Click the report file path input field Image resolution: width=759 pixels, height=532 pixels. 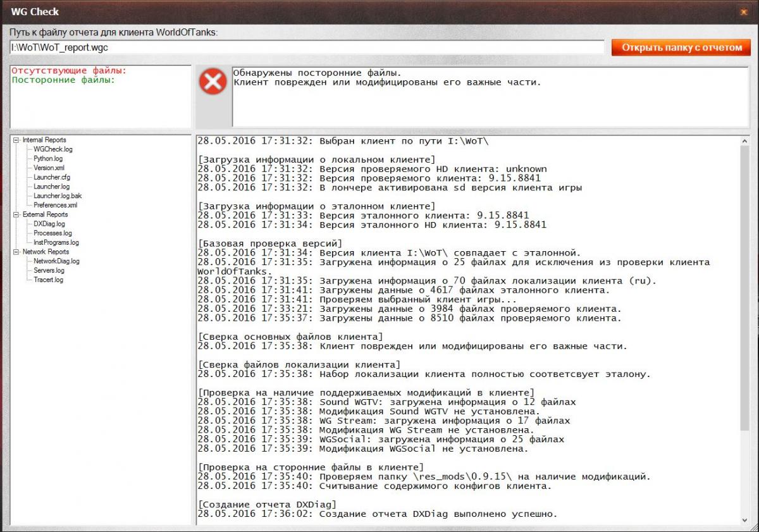307,47
